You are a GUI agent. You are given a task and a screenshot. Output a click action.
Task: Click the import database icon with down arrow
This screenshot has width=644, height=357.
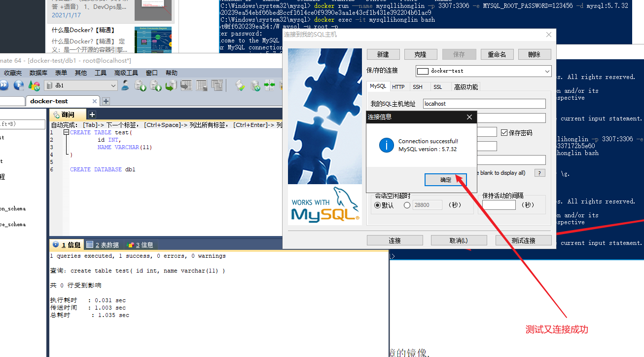click(141, 85)
